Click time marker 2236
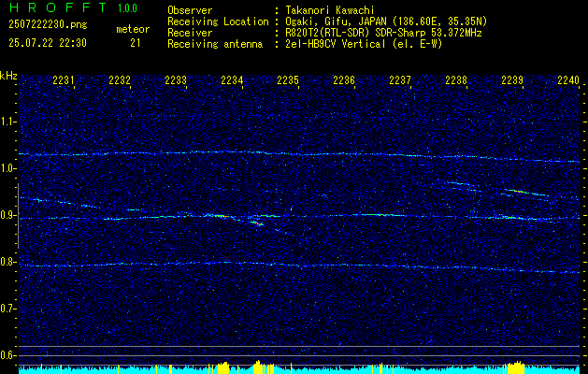Screen dimensions: 588x374 [344, 80]
